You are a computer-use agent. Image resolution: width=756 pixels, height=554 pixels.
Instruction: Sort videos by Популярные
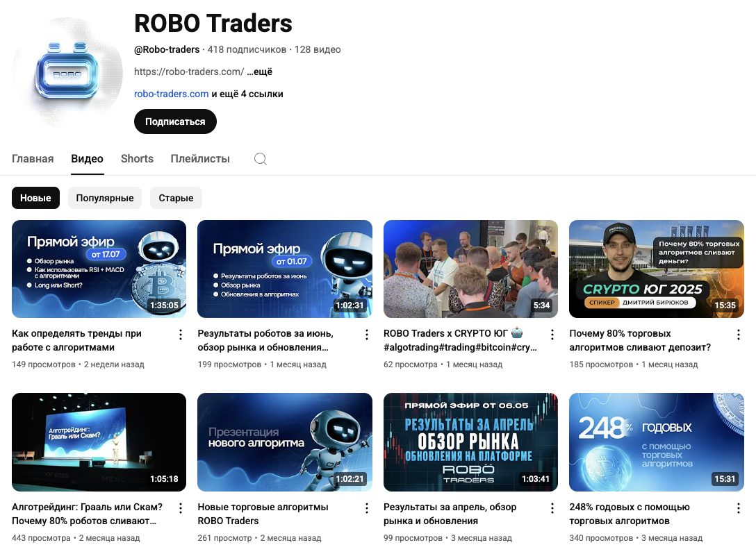(105, 198)
